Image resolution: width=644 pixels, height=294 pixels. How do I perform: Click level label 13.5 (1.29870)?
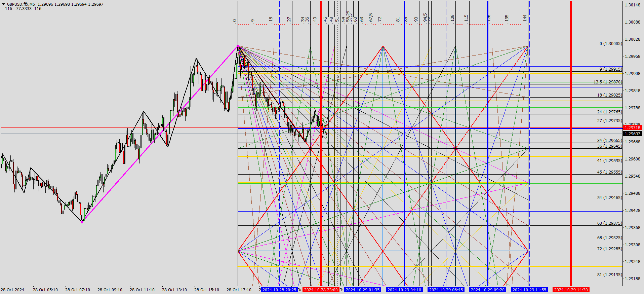point(608,82)
